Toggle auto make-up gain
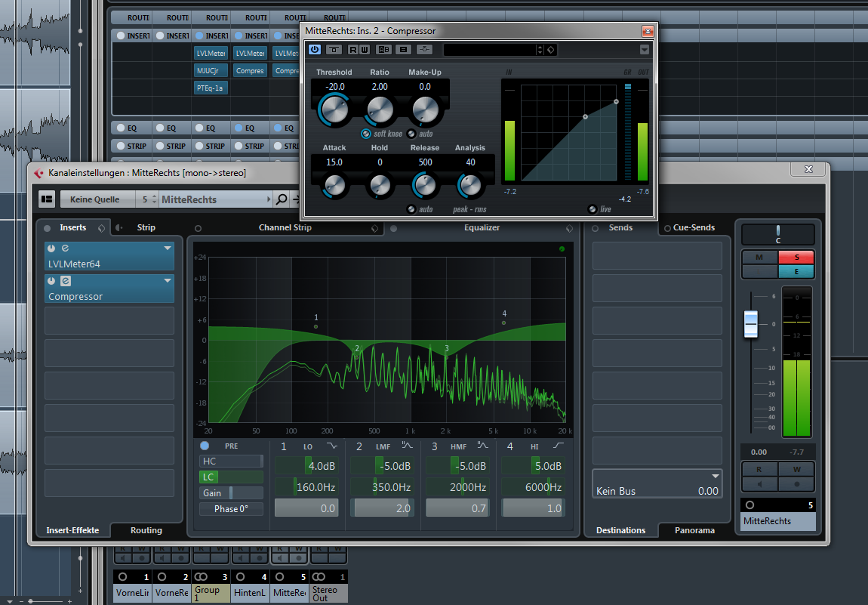Screen dimensions: 868x605 411,134
